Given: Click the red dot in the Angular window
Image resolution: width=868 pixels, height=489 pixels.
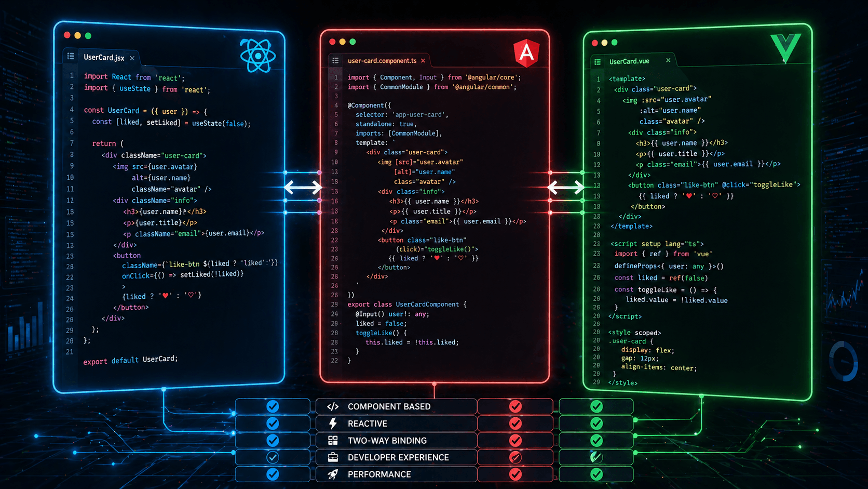Looking at the screenshot, I should 332,42.
